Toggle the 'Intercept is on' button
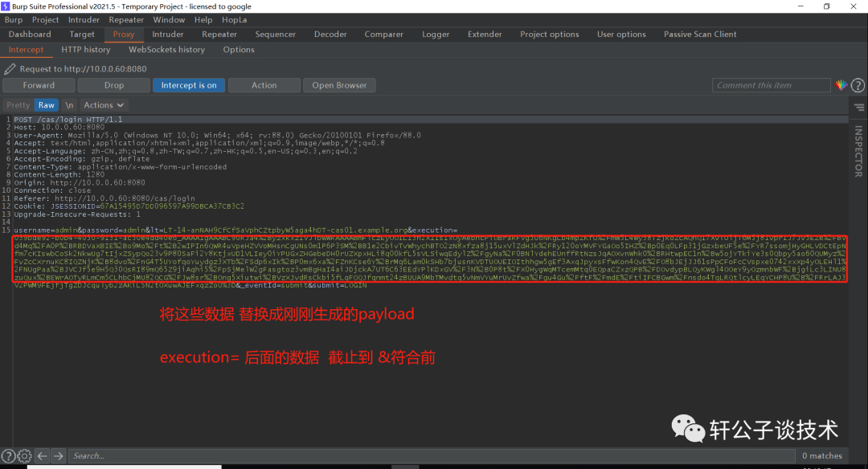Screen dimensions: 868x469 (x=188, y=84)
